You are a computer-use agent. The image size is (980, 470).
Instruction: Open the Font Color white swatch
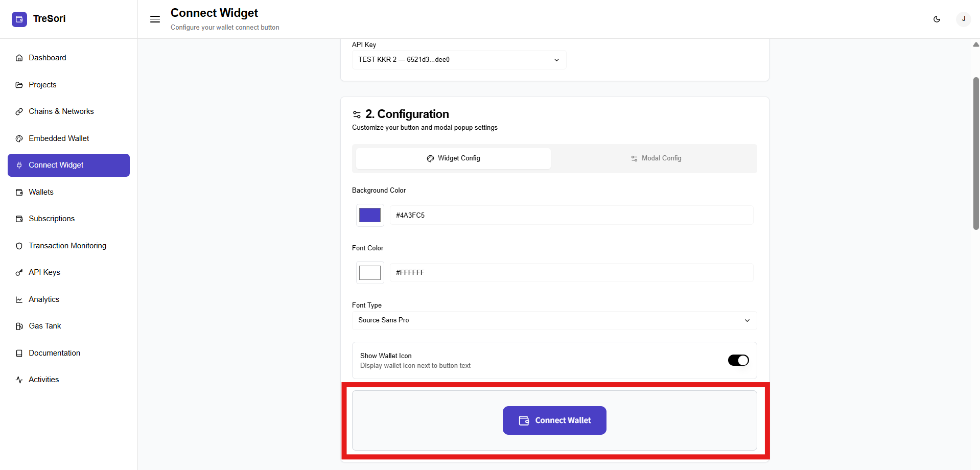[370, 272]
